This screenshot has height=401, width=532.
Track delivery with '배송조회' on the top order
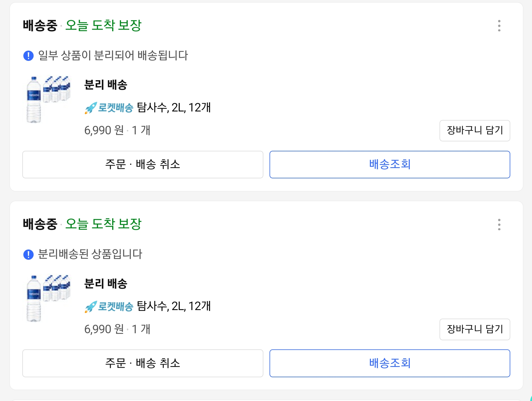(x=390, y=164)
